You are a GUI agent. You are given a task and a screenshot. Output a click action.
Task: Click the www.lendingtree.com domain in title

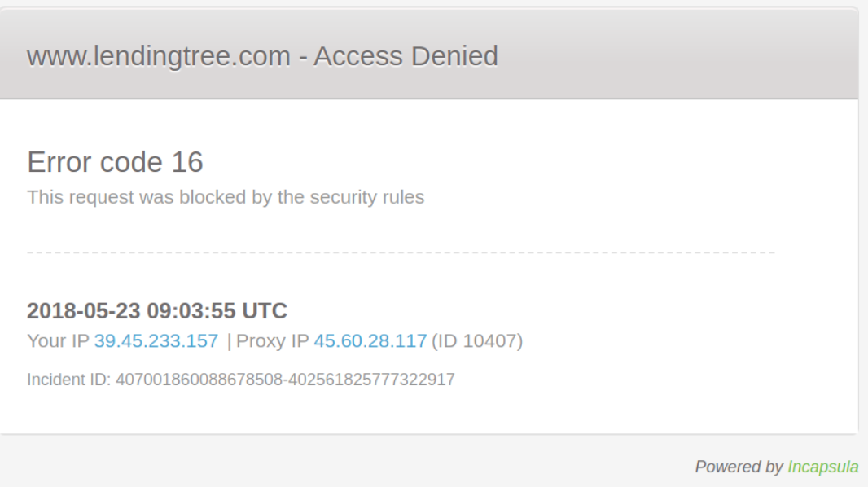pos(159,56)
